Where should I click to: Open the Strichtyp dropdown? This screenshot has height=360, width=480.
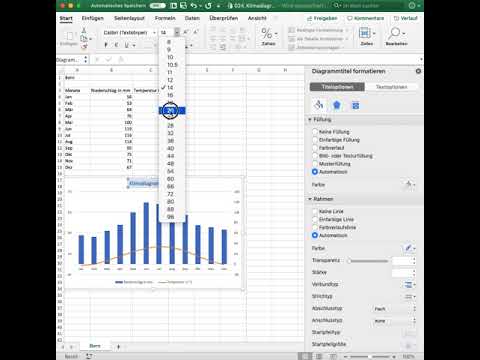point(410,296)
